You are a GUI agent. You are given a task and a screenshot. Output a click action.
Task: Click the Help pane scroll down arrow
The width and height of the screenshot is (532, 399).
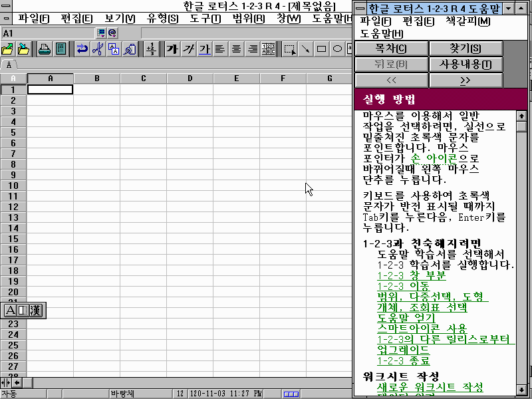pos(521,390)
